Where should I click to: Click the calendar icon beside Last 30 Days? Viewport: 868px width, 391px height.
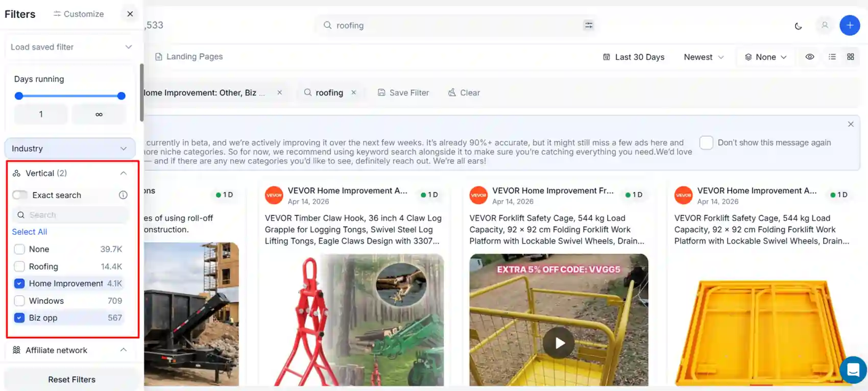607,57
